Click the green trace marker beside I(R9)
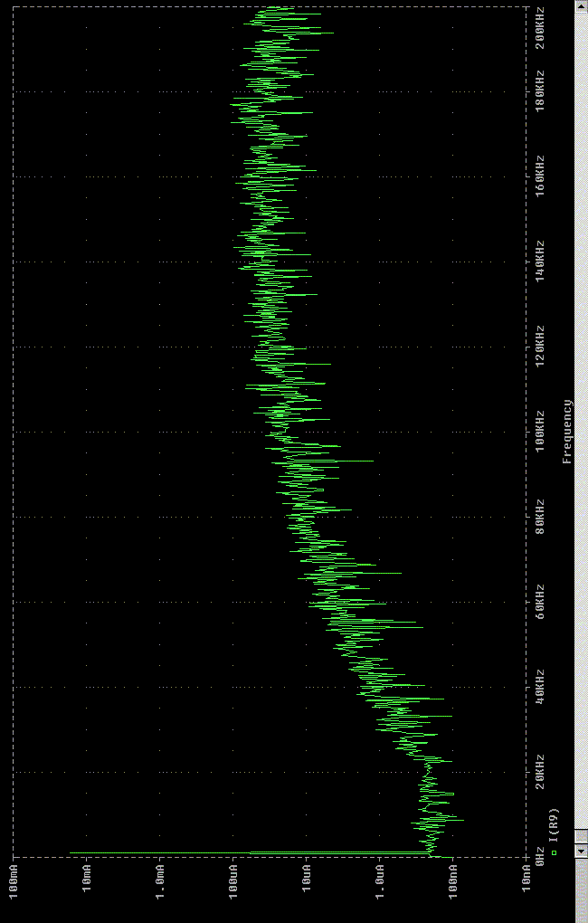 (x=554, y=853)
